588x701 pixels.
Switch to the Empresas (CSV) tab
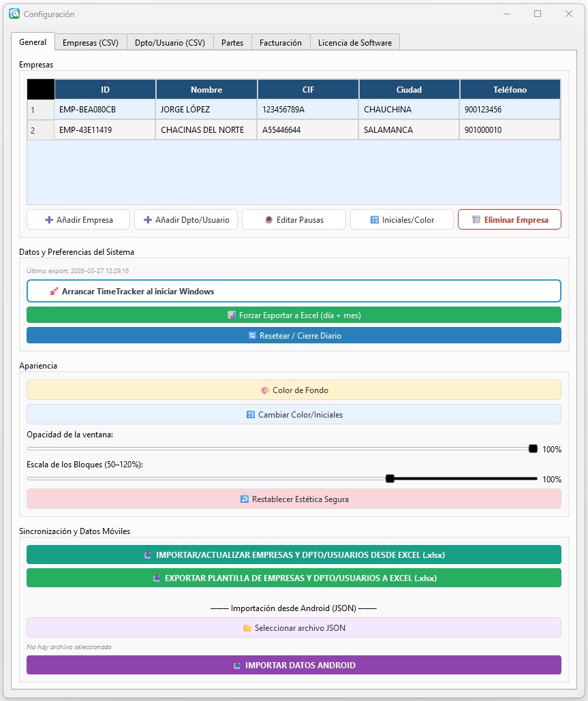90,42
